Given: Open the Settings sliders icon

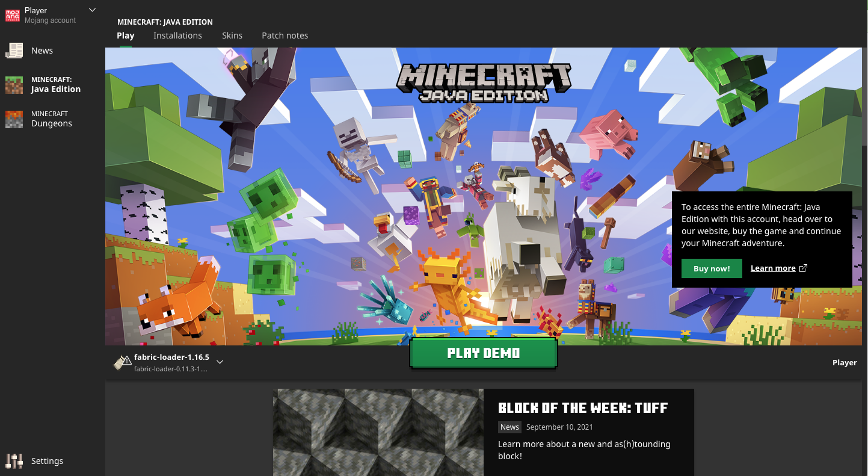Looking at the screenshot, I should tap(14, 461).
